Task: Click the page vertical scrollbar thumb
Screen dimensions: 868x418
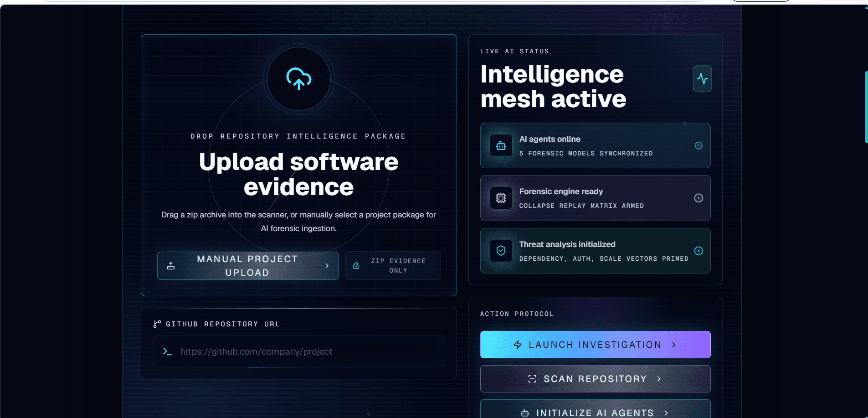Action: (866, 107)
